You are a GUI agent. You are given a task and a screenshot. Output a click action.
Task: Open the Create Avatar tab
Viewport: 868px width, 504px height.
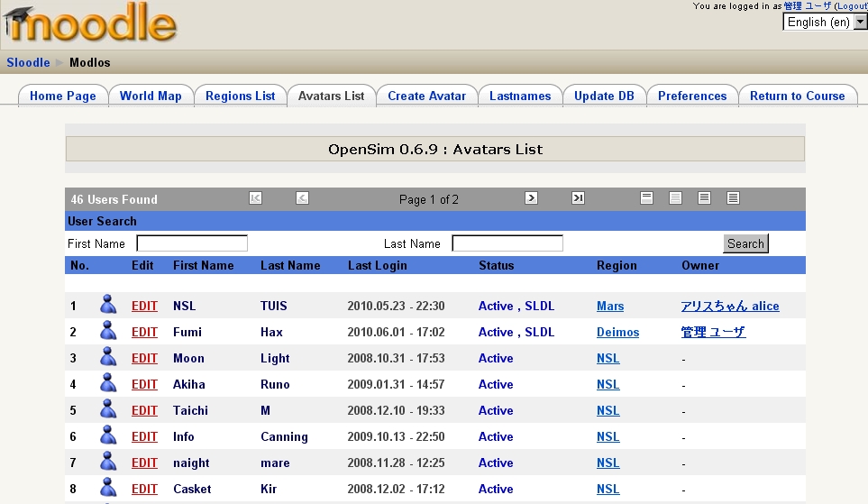pos(426,96)
